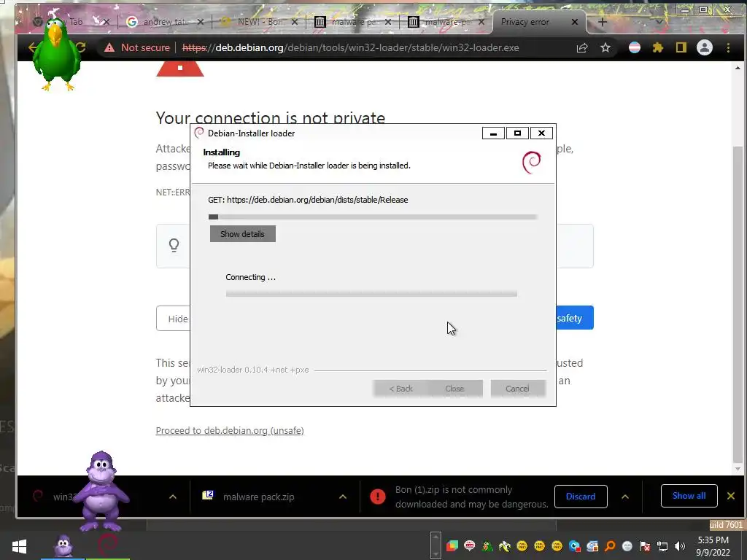
Task: Bookmark this page with the star icon
Action: point(605,47)
